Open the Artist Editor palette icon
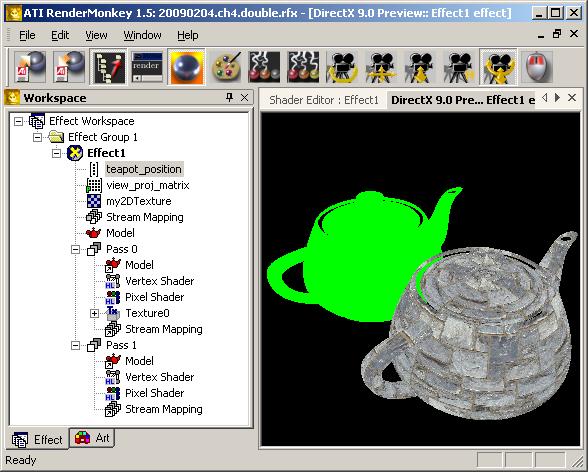This screenshot has width=588, height=472. point(225,67)
